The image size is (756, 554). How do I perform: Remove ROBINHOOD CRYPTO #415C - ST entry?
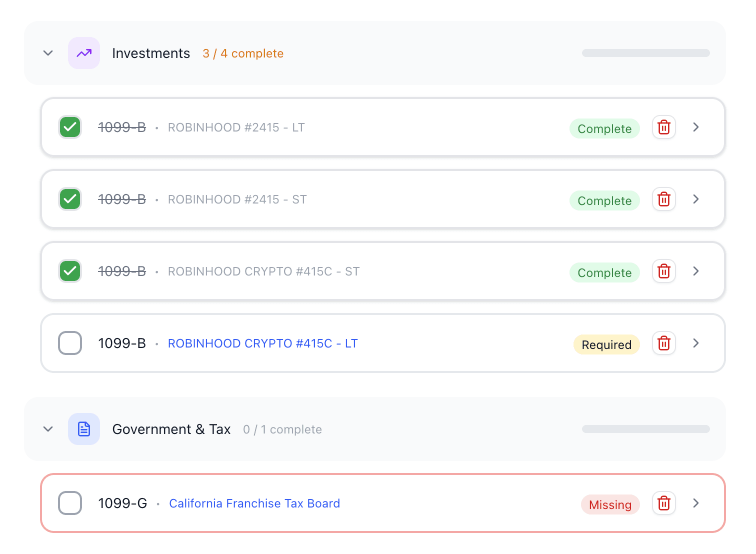pos(663,271)
